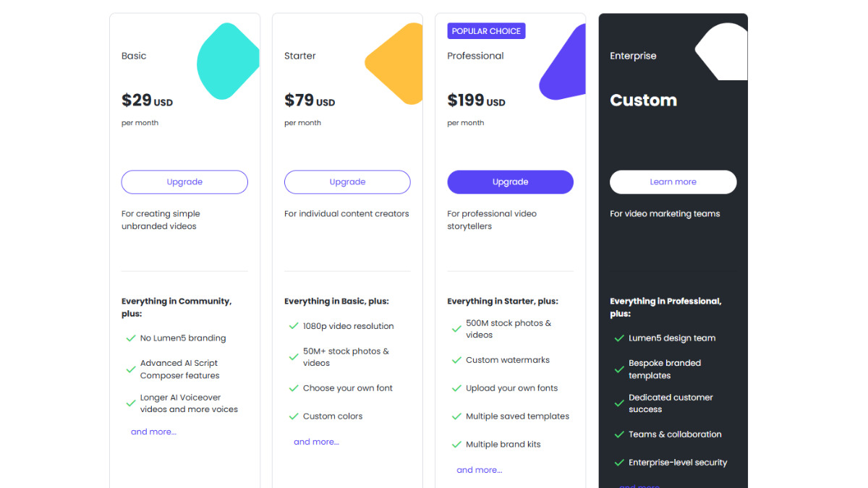Click the yellow Starter plan shape icon

[x=393, y=64]
